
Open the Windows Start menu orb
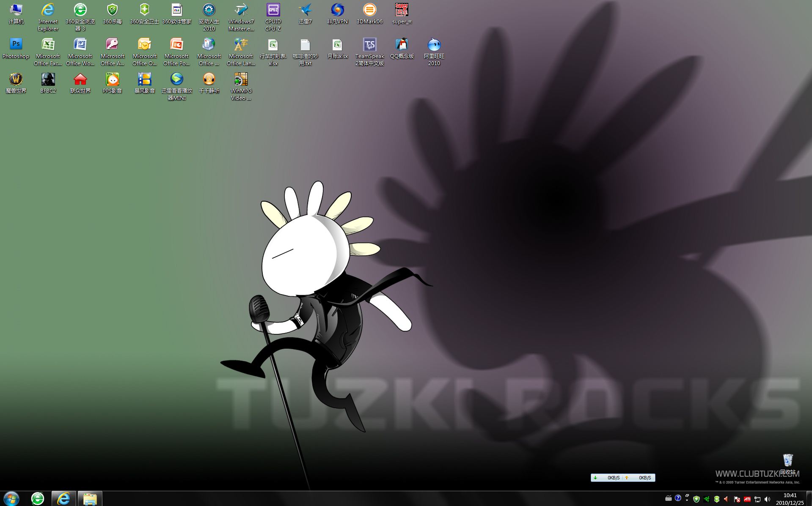[x=11, y=498]
